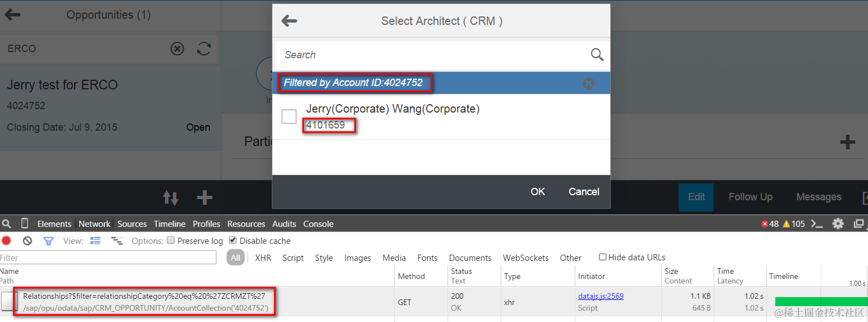868x322 pixels.
Task: Filter requests by WebSockets
Action: click(x=526, y=257)
